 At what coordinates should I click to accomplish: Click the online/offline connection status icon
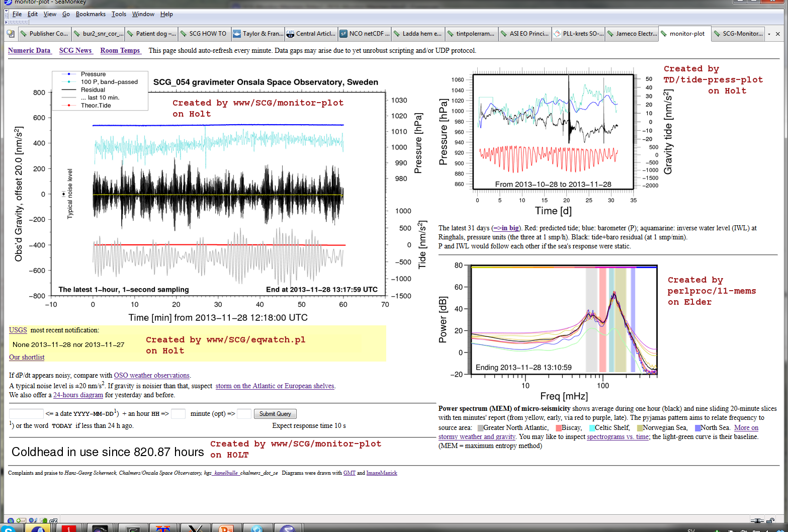pyautogui.click(x=757, y=521)
